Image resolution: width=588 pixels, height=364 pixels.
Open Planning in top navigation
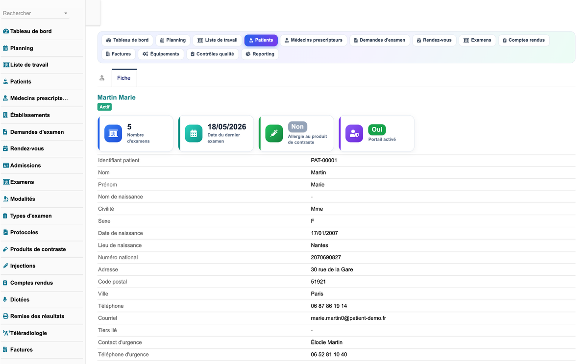click(x=173, y=40)
